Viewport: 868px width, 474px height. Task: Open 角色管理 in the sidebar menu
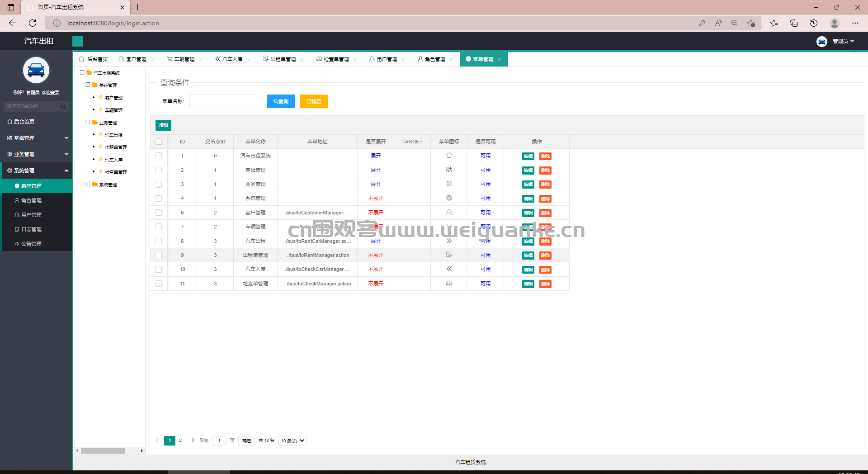click(x=36, y=200)
